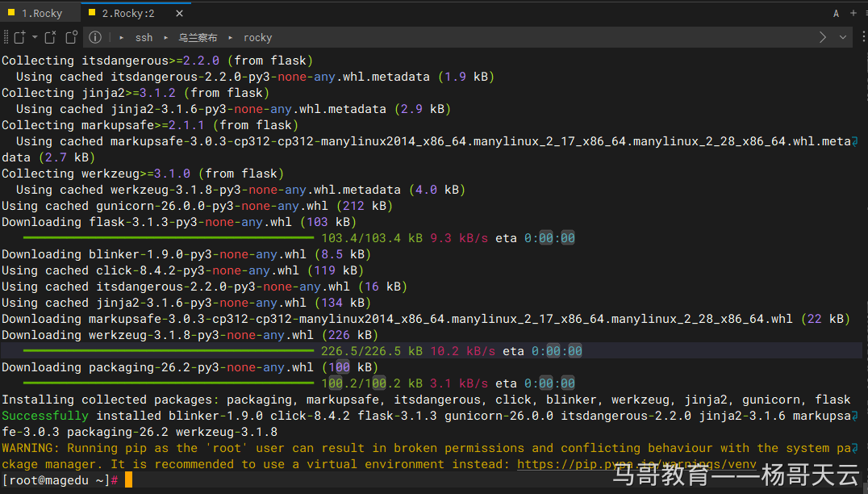The height and width of the screenshot is (494, 868).
Task: Click the shell prompt [root@magedu ~]#
Action: click(60, 480)
